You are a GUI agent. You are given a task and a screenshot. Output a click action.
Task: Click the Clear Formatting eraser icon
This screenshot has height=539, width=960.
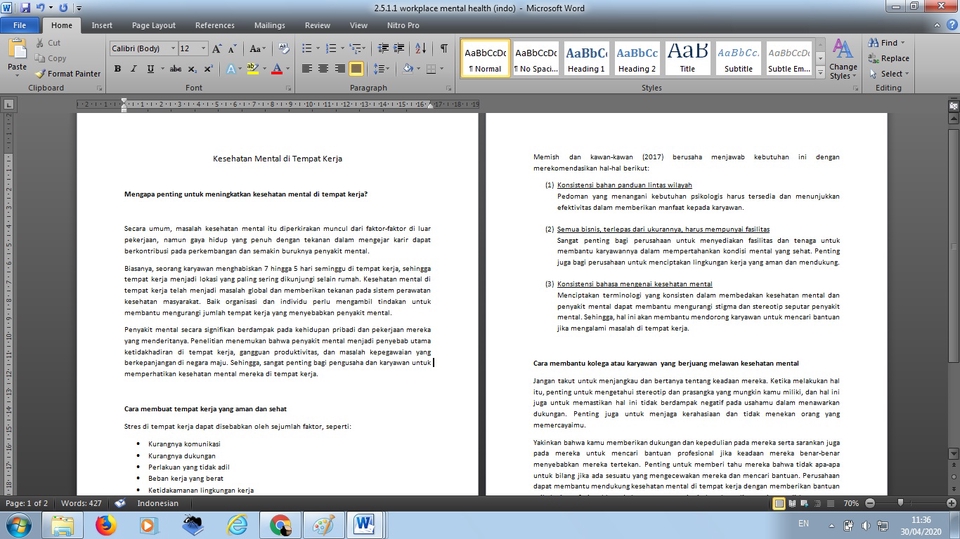283,48
